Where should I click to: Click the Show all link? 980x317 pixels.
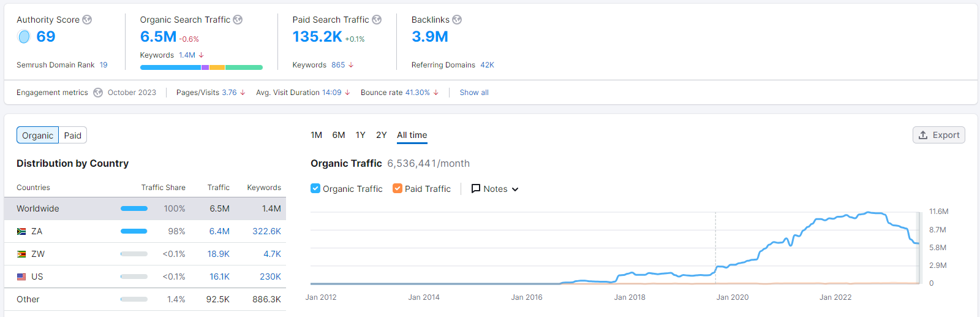tap(474, 93)
